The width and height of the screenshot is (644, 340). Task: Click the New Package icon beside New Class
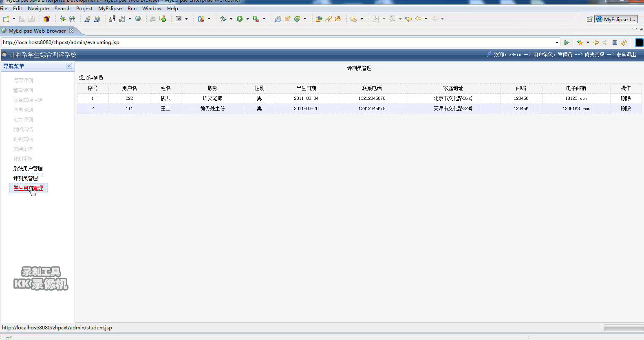(x=287, y=19)
